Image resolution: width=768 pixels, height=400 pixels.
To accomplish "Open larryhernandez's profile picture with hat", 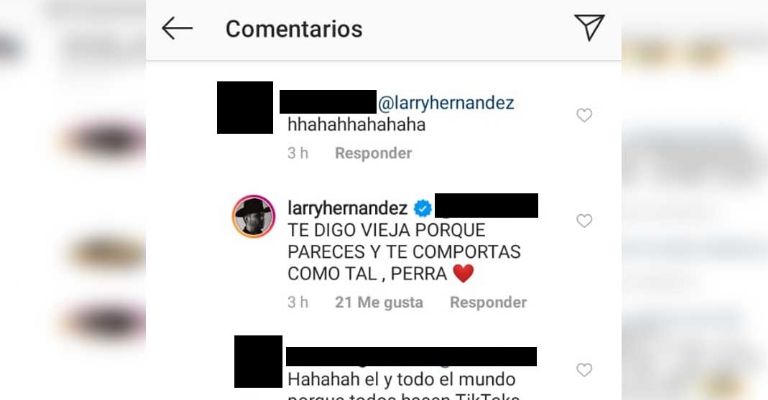I will point(253,216).
